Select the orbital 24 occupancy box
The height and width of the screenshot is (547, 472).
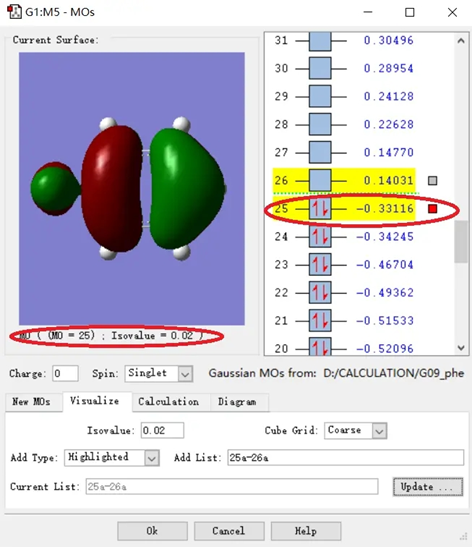click(x=320, y=237)
